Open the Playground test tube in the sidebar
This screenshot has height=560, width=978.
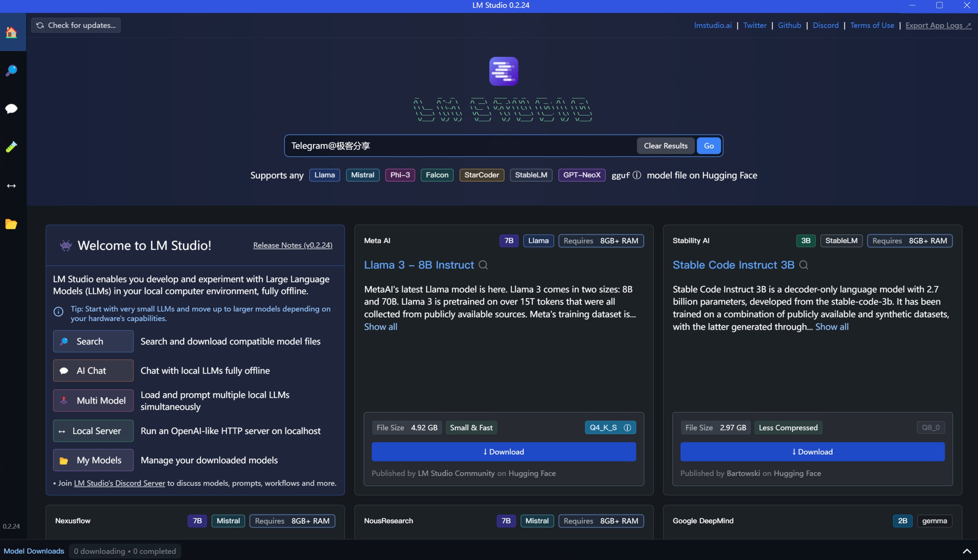11,147
